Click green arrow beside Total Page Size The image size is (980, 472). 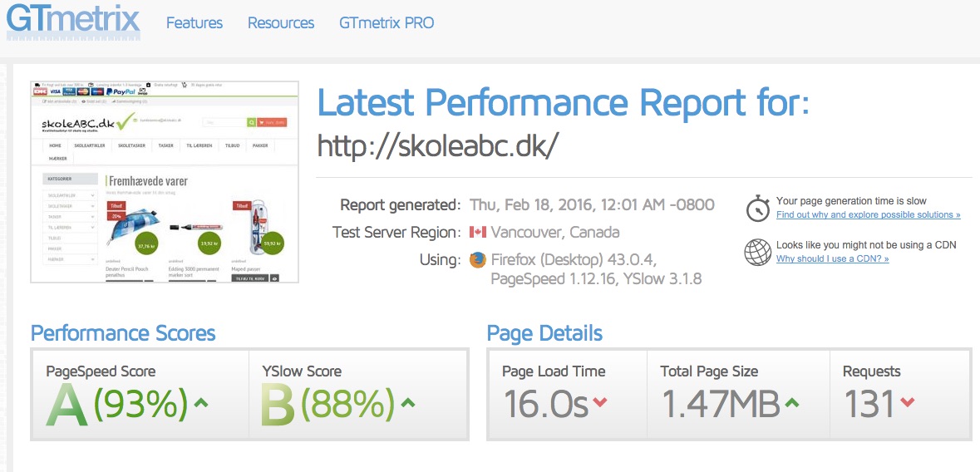tap(792, 403)
